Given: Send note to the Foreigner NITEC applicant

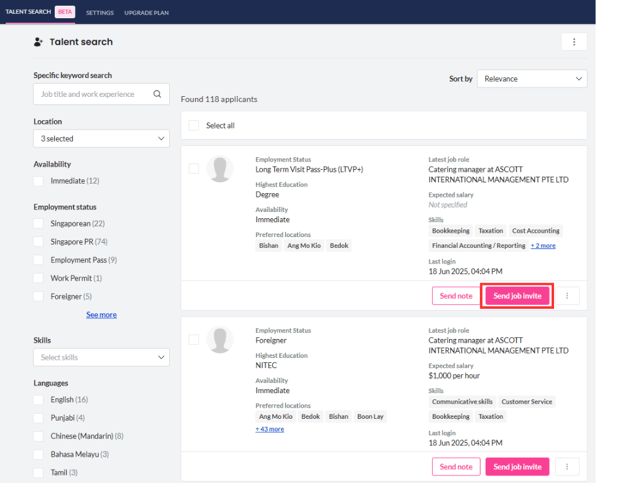Looking at the screenshot, I should (x=456, y=467).
